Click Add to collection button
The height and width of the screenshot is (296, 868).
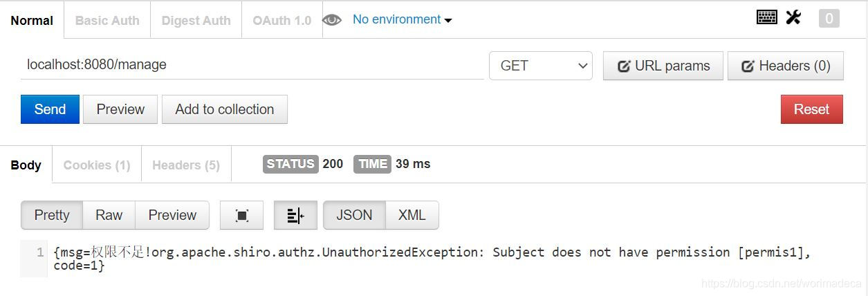[x=224, y=109]
